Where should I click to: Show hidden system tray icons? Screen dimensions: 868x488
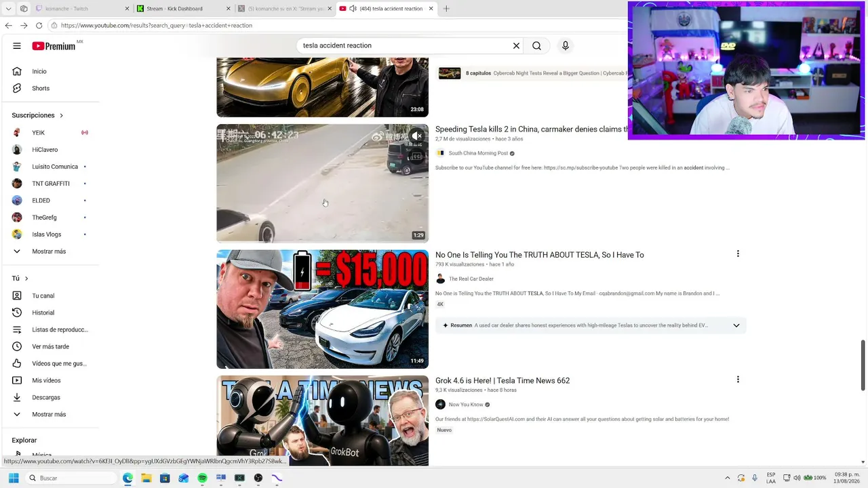click(x=728, y=479)
